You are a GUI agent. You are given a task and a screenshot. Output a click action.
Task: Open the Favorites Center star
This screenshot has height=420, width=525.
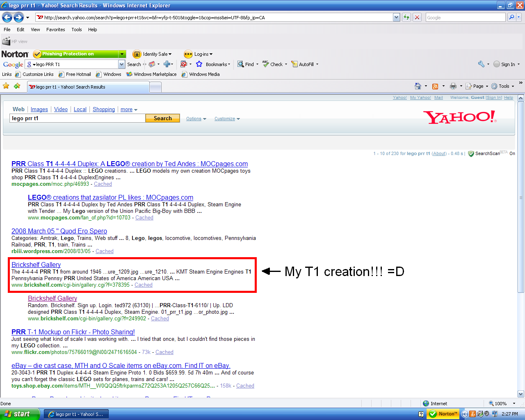click(x=6, y=86)
